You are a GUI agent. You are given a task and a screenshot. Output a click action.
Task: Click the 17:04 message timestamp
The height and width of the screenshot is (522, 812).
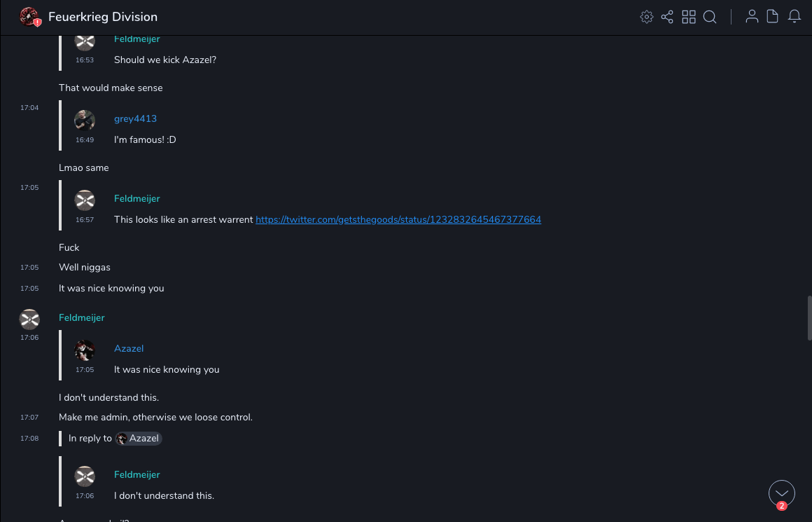[x=29, y=108]
